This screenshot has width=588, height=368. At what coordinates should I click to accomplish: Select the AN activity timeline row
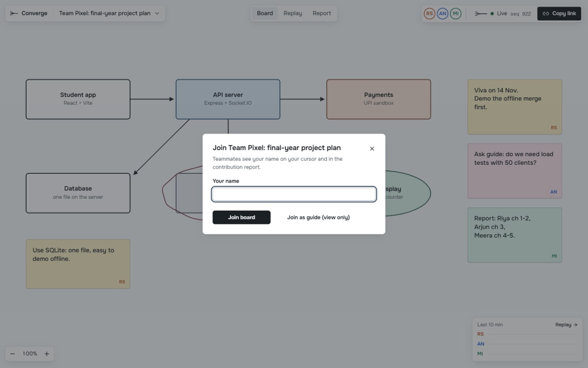(x=527, y=344)
